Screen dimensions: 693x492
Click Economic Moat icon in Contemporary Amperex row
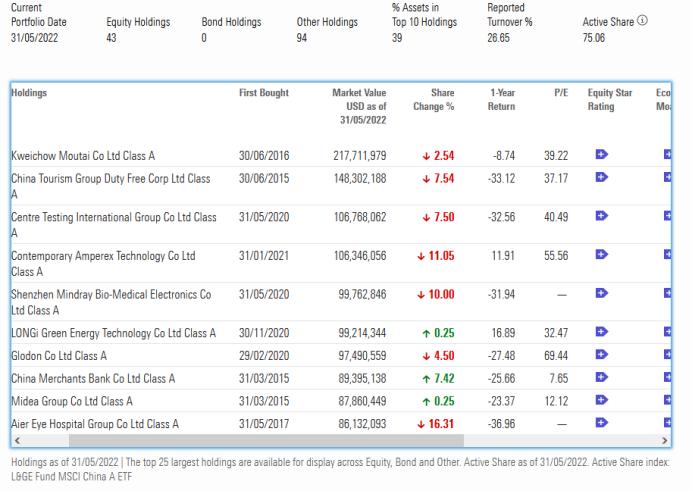[667, 254]
